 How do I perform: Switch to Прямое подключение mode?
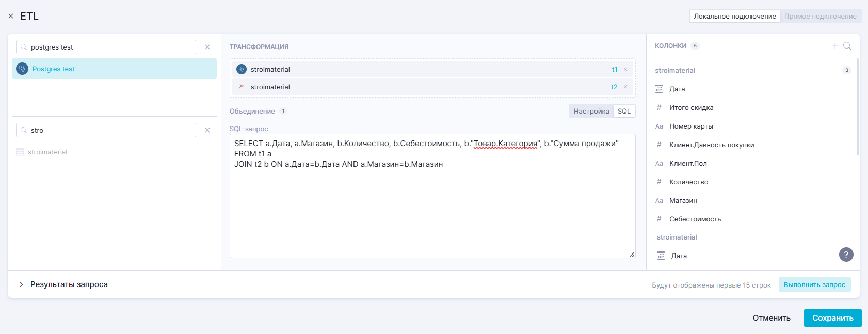click(820, 16)
